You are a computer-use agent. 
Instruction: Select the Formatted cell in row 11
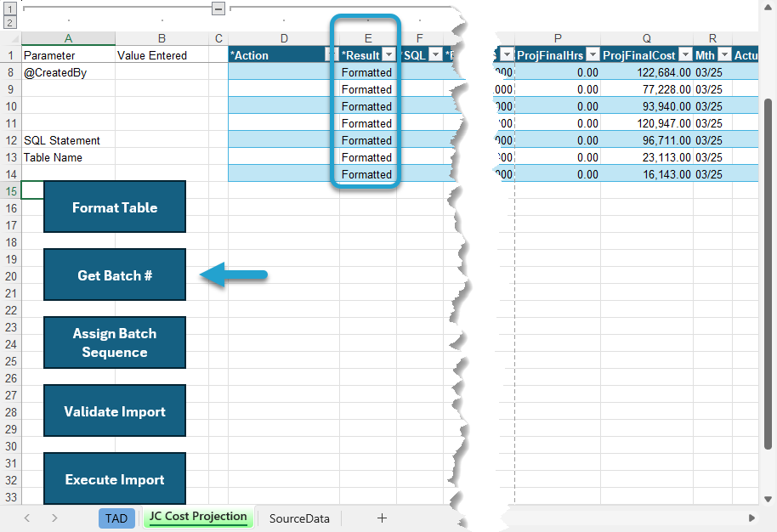tap(368, 123)
